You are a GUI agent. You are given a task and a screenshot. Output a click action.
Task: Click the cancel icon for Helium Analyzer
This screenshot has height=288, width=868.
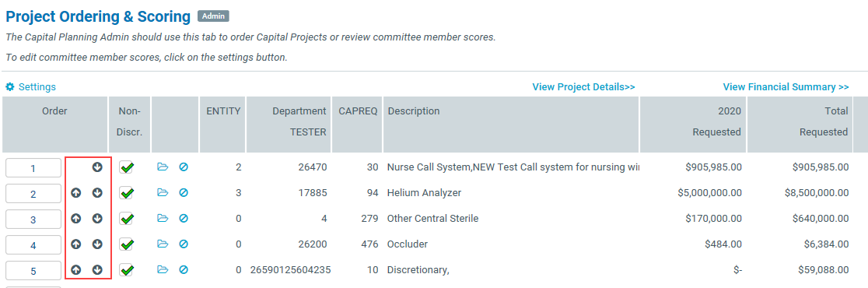(x=184, y=193)
